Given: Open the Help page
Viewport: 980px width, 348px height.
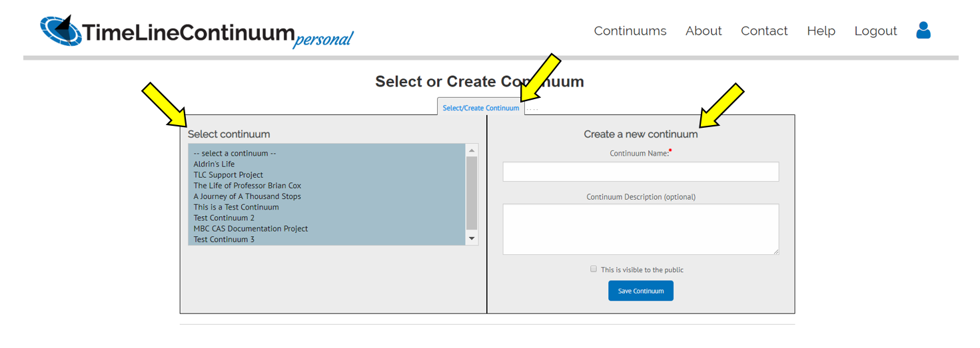Looking at the screenshot, I should (x=821, y=31).
